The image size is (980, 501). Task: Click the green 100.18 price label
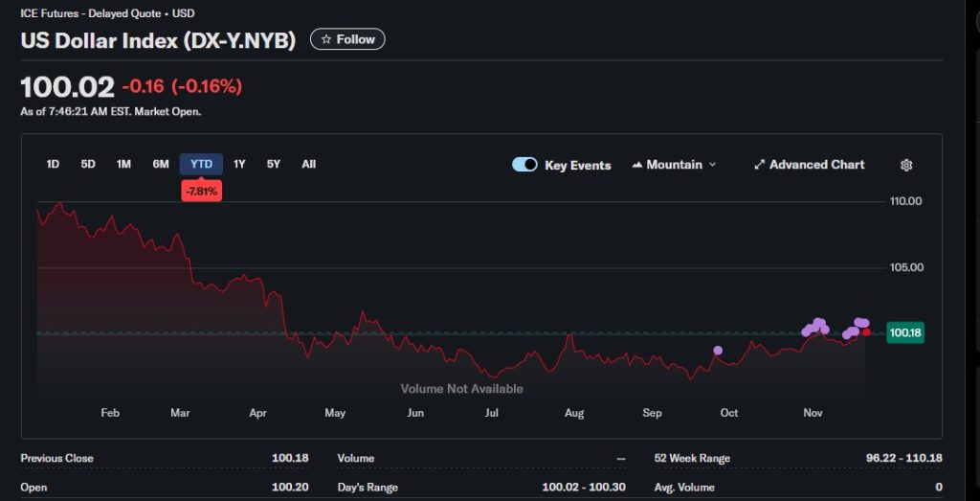click(x=904, y=333)
